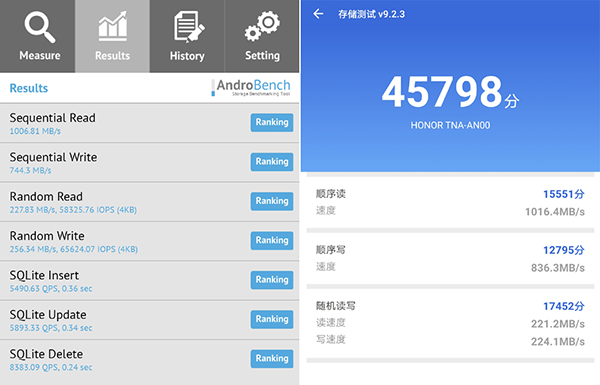Switch to the History tab label
This screenshot has height=385, width=600.
pos(187,56)
